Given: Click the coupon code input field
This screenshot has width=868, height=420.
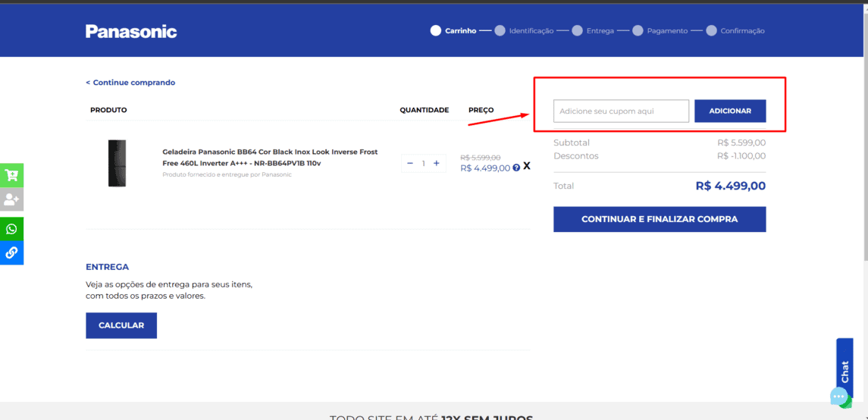Looking at the screenshot, I should pos(621,111).
